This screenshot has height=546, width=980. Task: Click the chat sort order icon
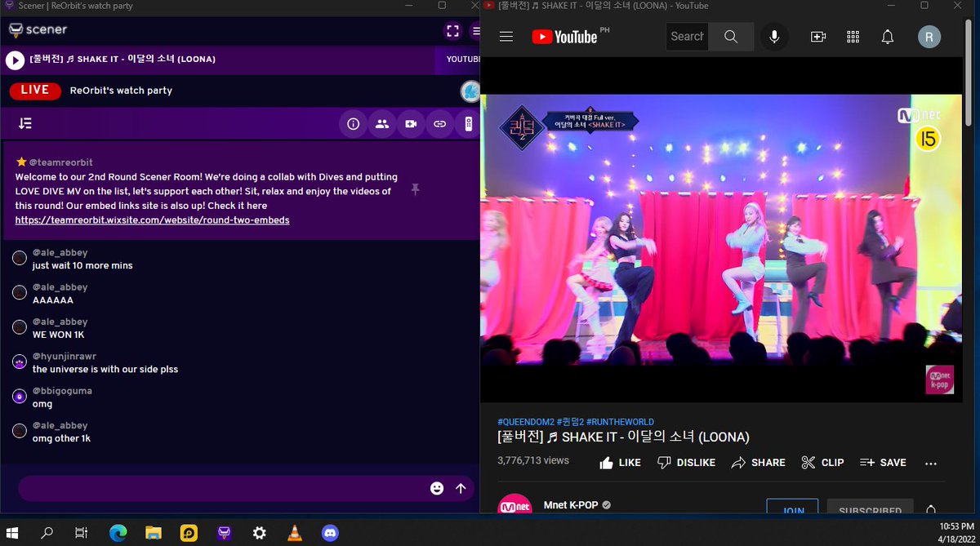(25, 124)
